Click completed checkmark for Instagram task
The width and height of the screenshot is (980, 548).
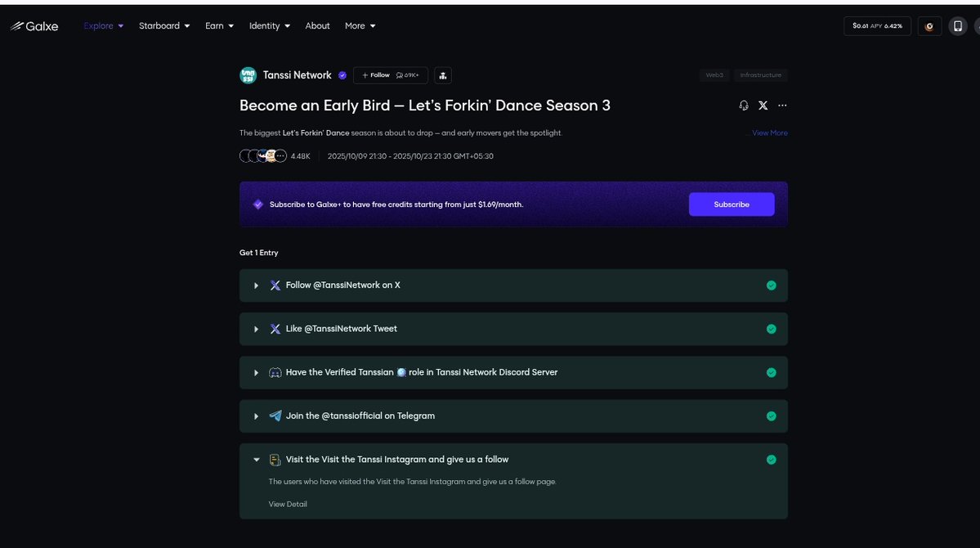[772, 460]
